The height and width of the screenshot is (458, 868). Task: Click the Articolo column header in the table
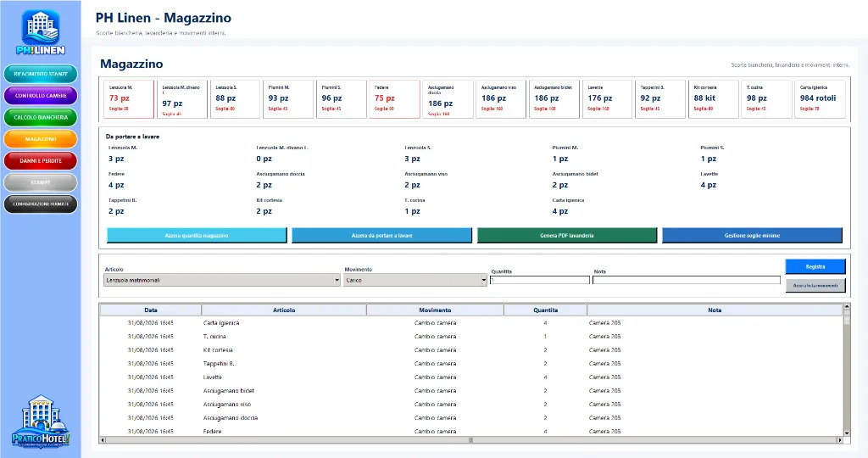284,310
